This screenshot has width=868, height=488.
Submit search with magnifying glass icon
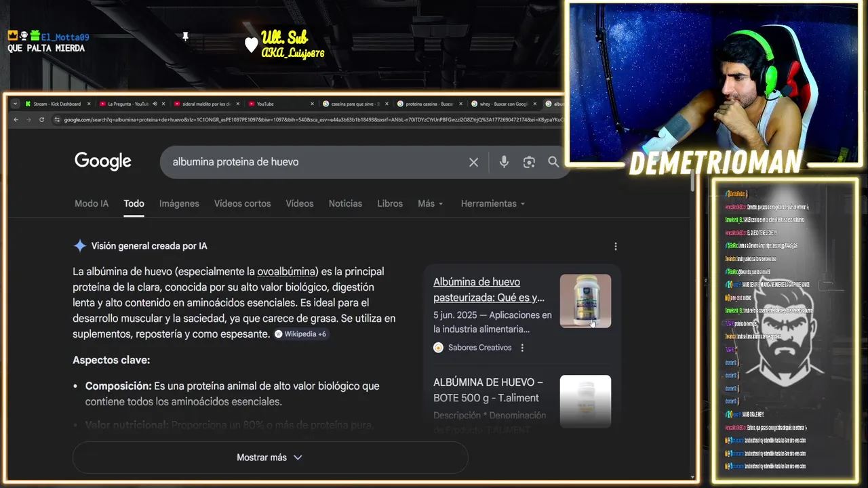point(553,162)
